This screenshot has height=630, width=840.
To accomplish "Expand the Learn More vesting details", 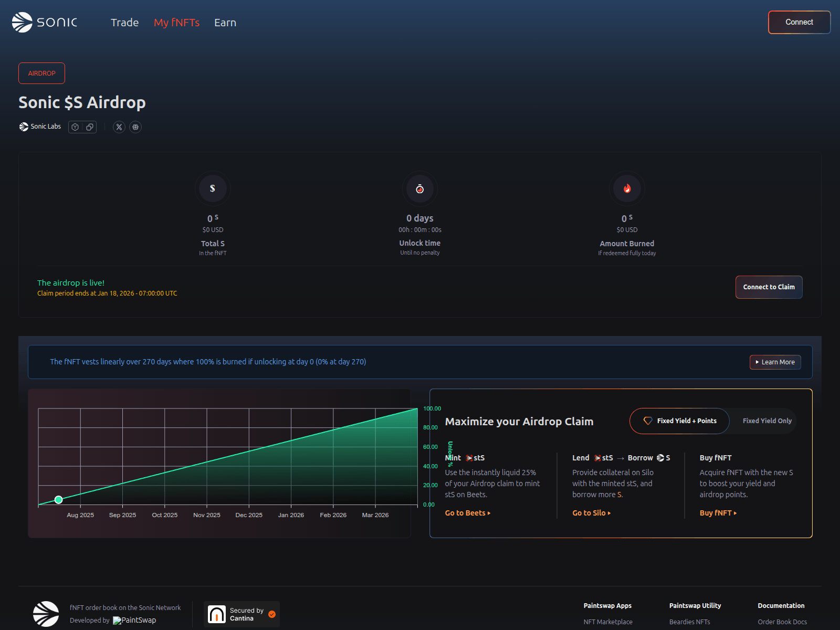I will click(775, 362).
